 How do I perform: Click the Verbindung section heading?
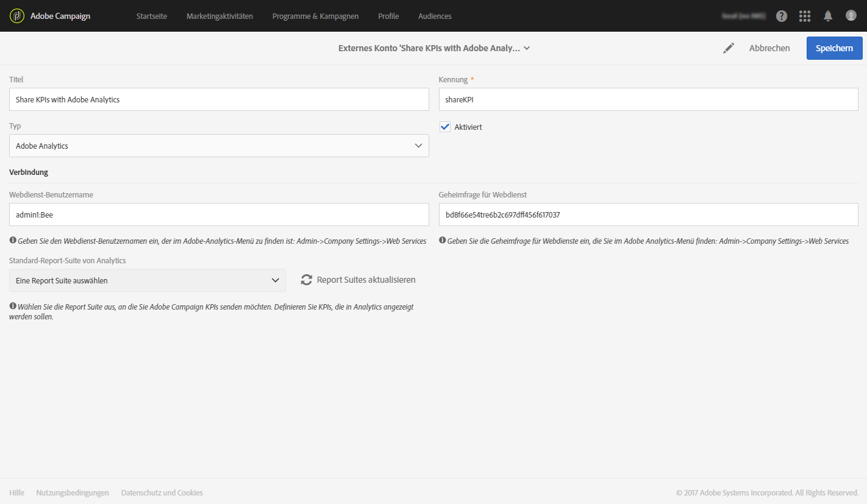(x=29, y=172)
